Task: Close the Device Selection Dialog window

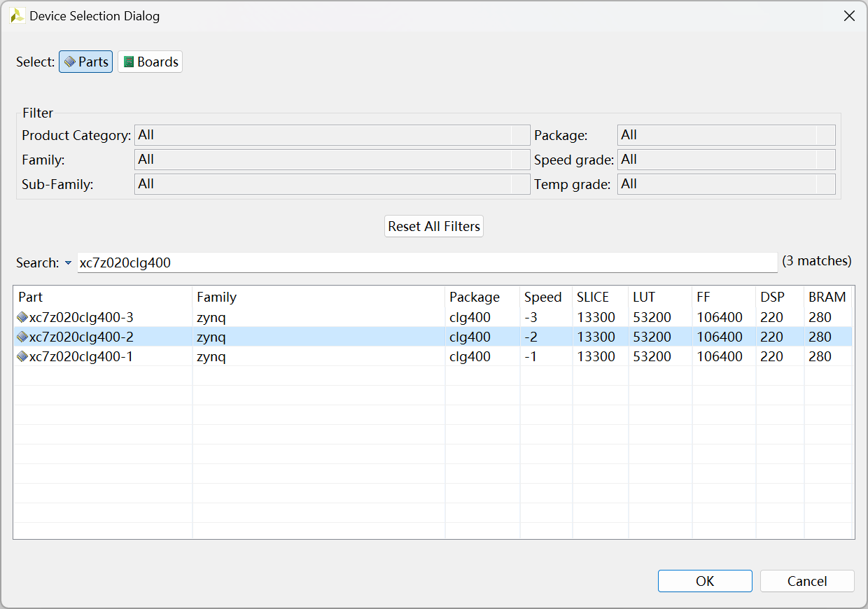Action: [849, 15]
